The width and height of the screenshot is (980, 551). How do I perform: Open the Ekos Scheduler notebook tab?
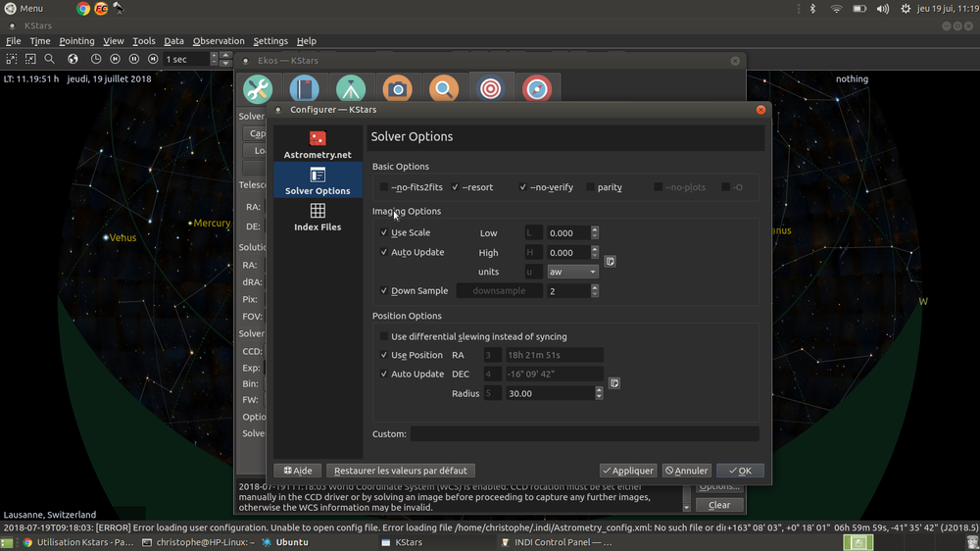click(305, 88)
